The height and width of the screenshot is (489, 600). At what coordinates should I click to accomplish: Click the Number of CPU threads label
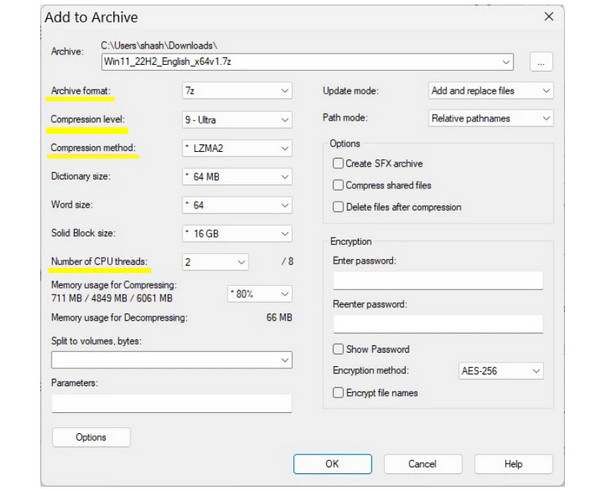[99, 262]
